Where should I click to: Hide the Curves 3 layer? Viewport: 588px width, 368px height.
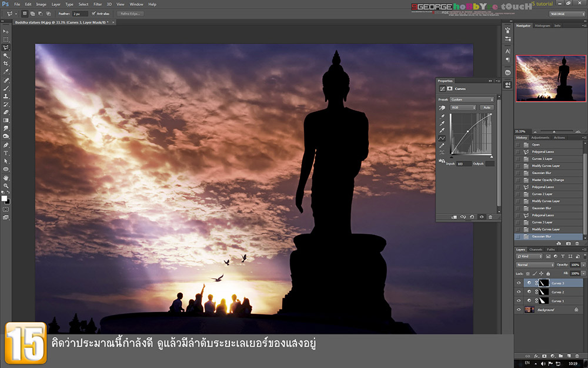pos(519,283)
